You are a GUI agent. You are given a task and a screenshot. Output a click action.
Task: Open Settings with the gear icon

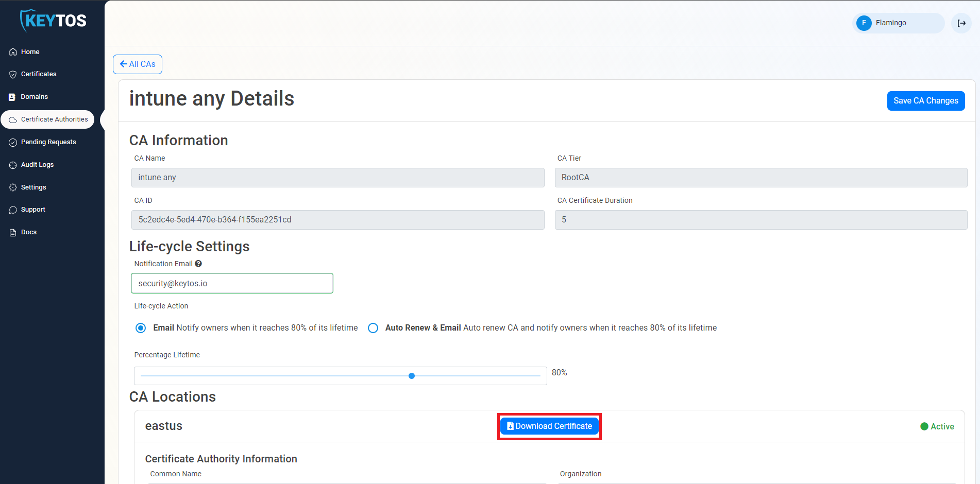tap(12, 187)
